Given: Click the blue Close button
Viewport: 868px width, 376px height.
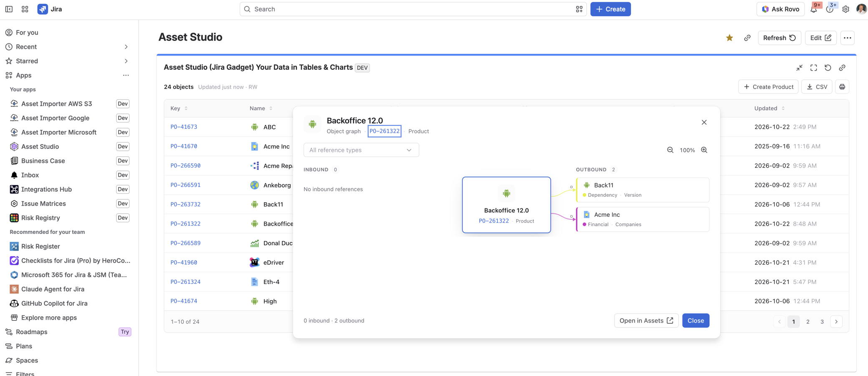Looking at the screenshot, I should [x=696, y=320].
